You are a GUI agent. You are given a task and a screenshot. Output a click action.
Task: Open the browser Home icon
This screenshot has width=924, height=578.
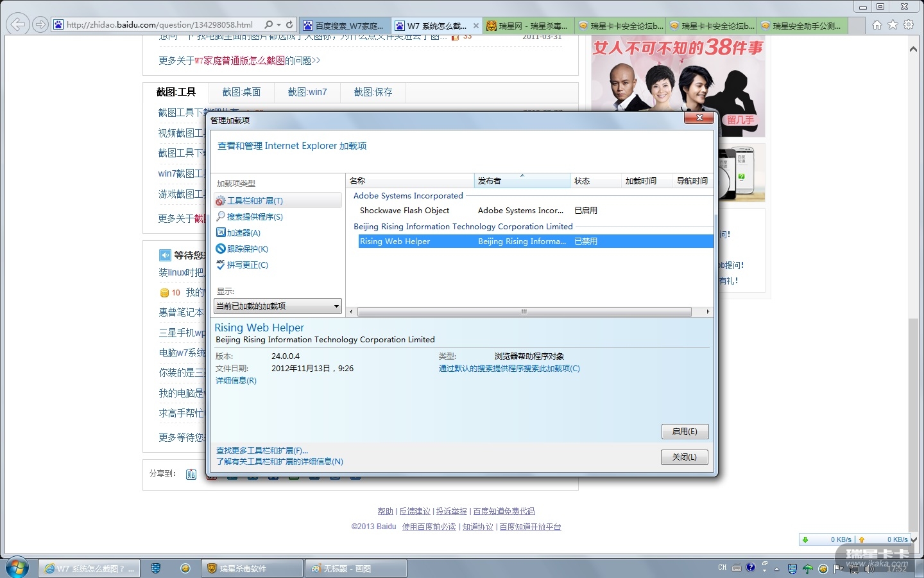(877, 25)
